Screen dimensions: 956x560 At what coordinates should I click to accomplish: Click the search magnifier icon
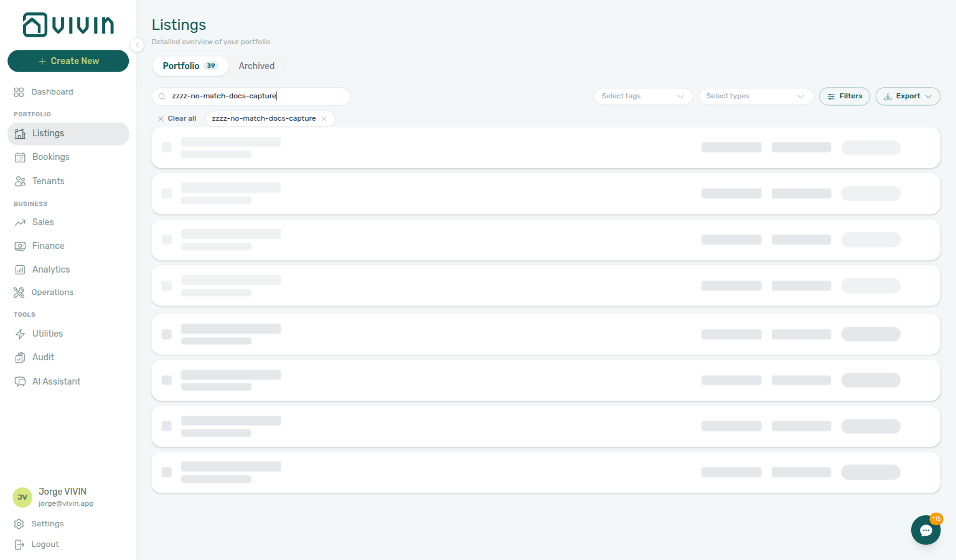point(162,96)
